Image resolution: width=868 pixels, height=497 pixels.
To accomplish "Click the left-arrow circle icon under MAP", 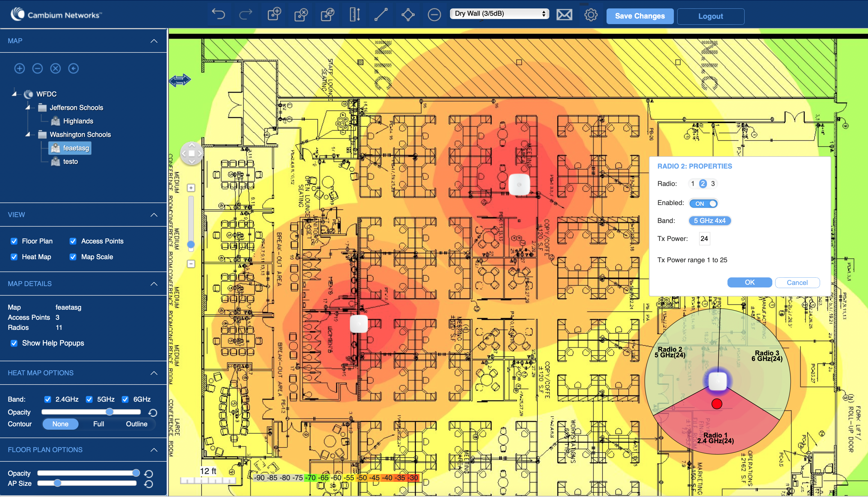I will (74, 69).
